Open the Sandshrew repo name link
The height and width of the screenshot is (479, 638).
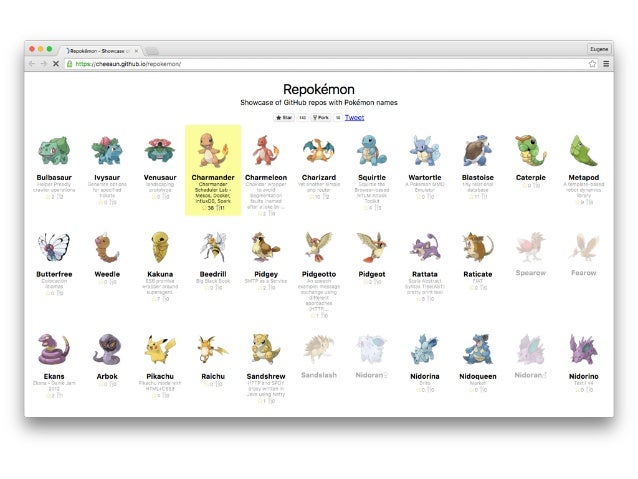[266, 376]
